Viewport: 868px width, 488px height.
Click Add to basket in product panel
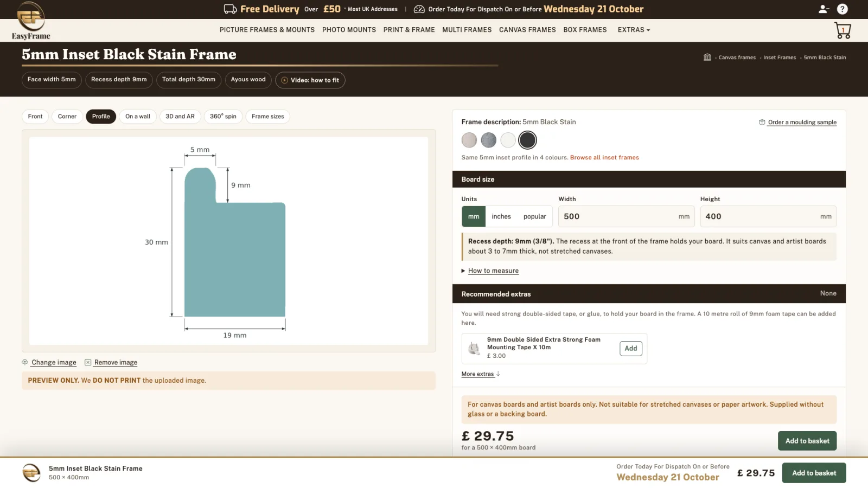click(807, 441)
